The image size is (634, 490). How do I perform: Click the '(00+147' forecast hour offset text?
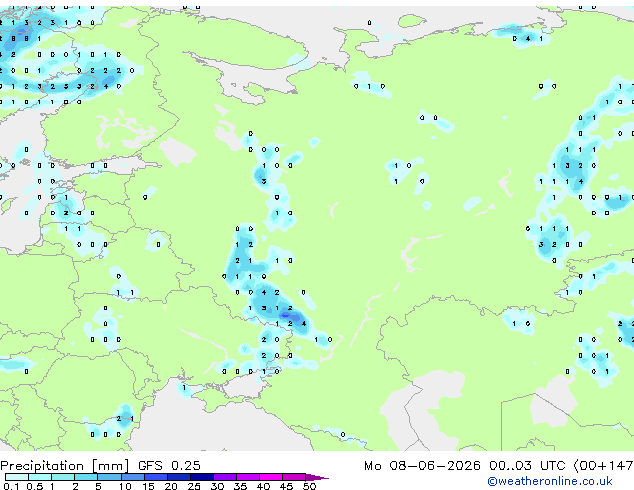pyautogui.click(x=603, y=466)
